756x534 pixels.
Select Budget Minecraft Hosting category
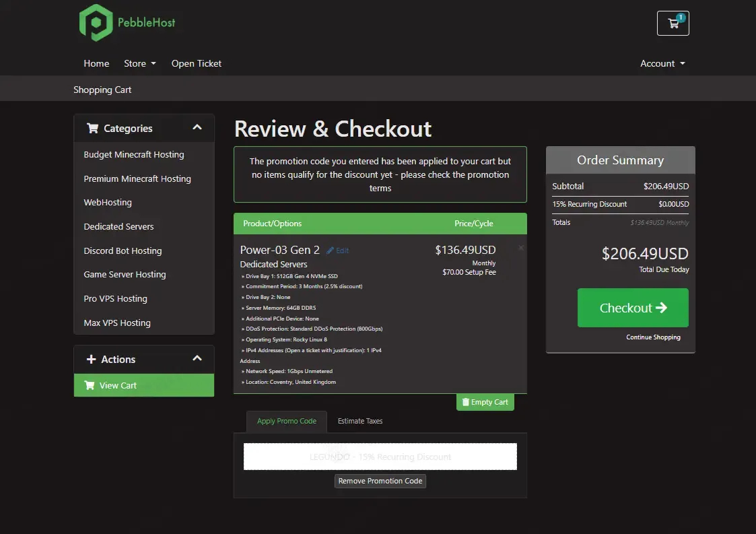pyautogui.click(x=133, y=154)
